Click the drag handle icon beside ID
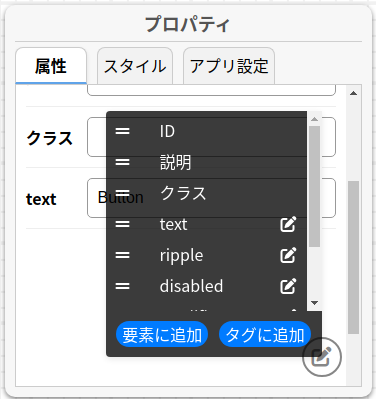Viewport: 376px width, 399px height. coord(122,131)
